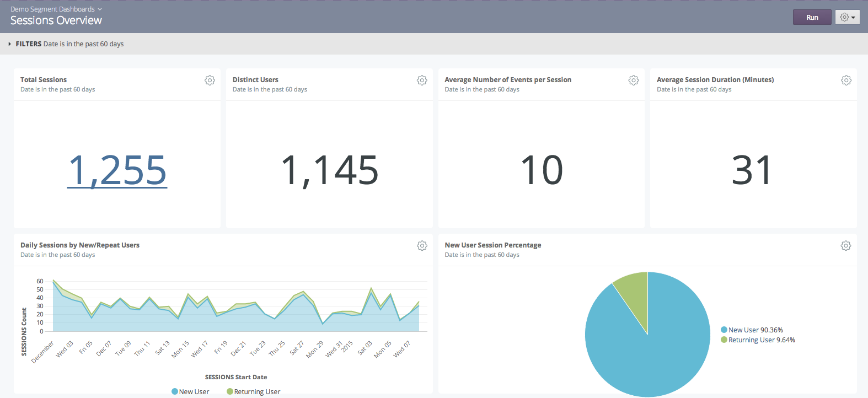Click Returning User 9.64% pie legend swatch
The width and height of the screenshot is (868, 398).
coord(724,340)
